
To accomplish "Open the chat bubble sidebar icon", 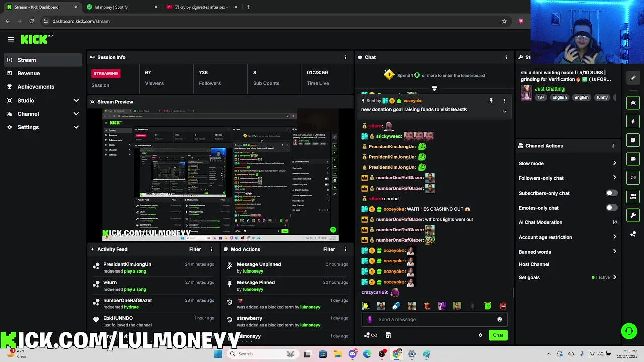I will [633, 159].
